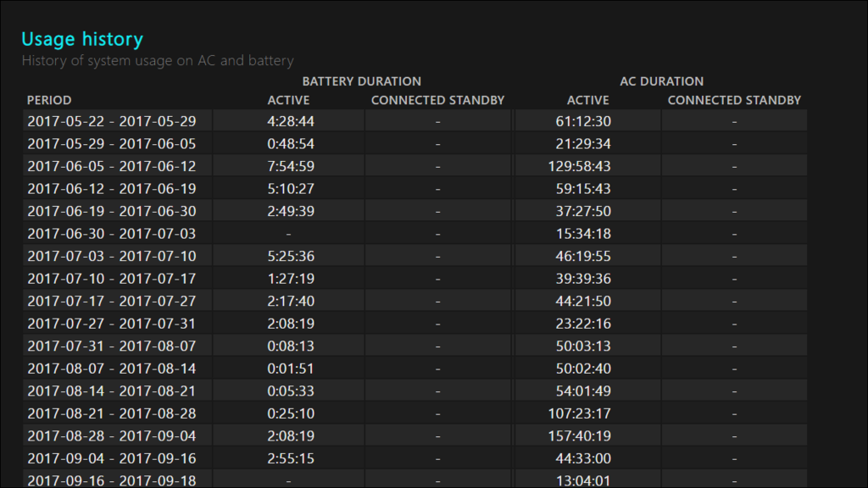Click battery active value 5:25:36
Viewport: 868px width, 488px height.
291,256
